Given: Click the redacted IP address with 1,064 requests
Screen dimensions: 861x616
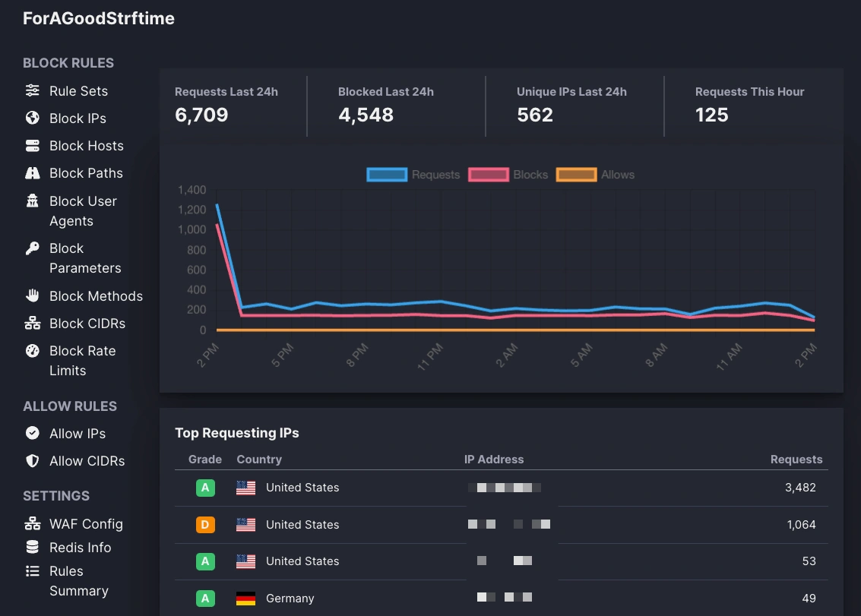Looking at the screenshot, I should [509, 524].
